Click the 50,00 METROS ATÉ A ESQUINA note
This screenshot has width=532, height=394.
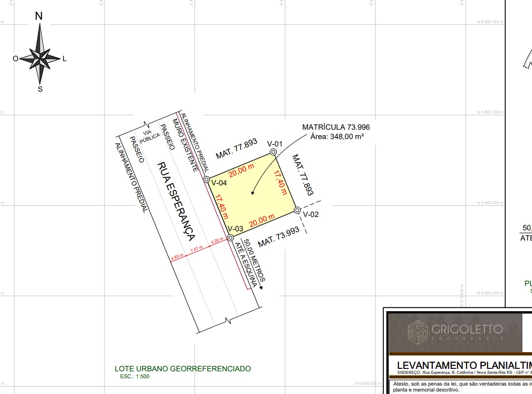coord(250,263)
